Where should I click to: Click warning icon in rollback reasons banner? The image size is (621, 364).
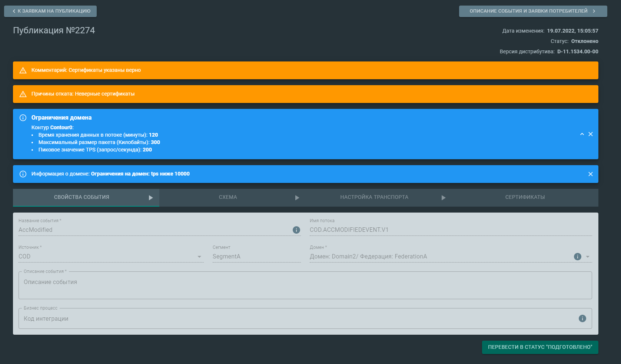tap(23, 94)
